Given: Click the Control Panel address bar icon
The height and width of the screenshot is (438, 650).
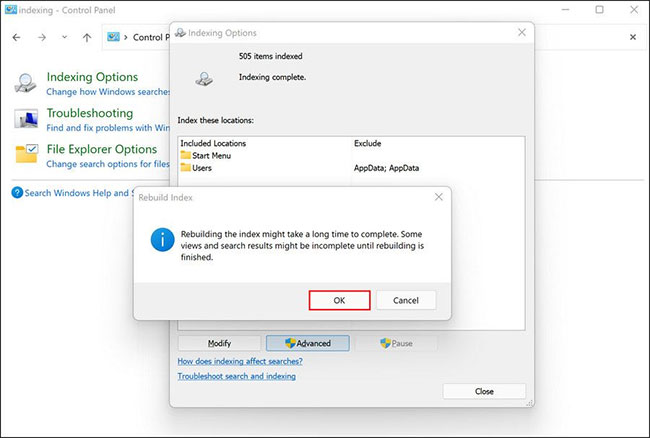Looking at the screenshot, I should (x=119, y=37).
